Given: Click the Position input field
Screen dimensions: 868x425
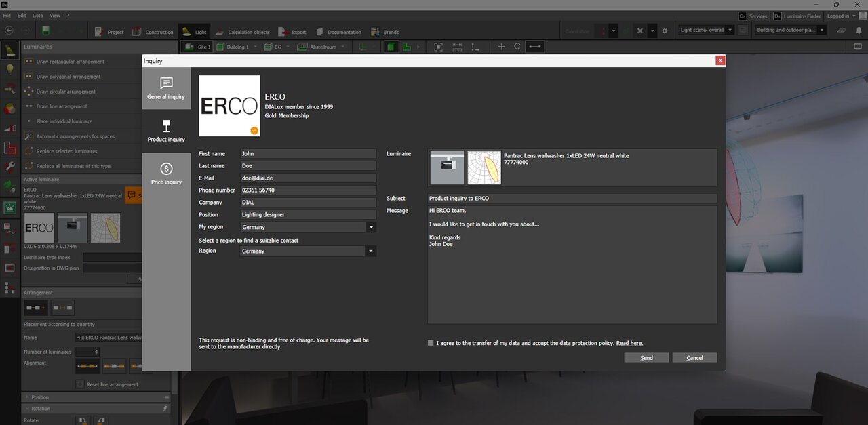Looking at the screenshot, I should (308, 215).
